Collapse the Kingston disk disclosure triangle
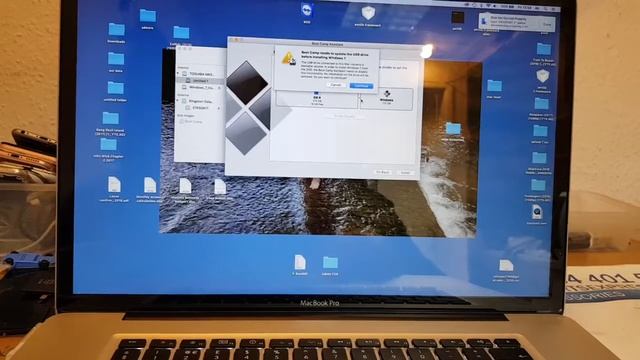 (178, 101)
